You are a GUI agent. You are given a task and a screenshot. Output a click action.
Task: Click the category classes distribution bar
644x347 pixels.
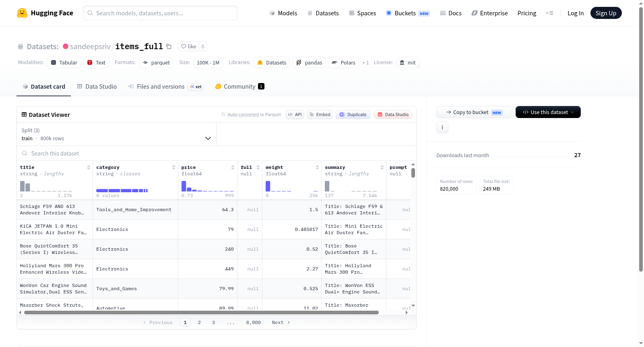click(122, 190)
